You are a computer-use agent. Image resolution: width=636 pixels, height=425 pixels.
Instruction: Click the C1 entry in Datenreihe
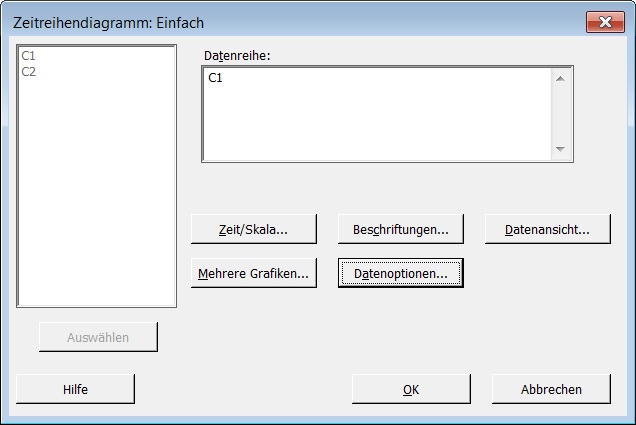[x=215, y=77]
